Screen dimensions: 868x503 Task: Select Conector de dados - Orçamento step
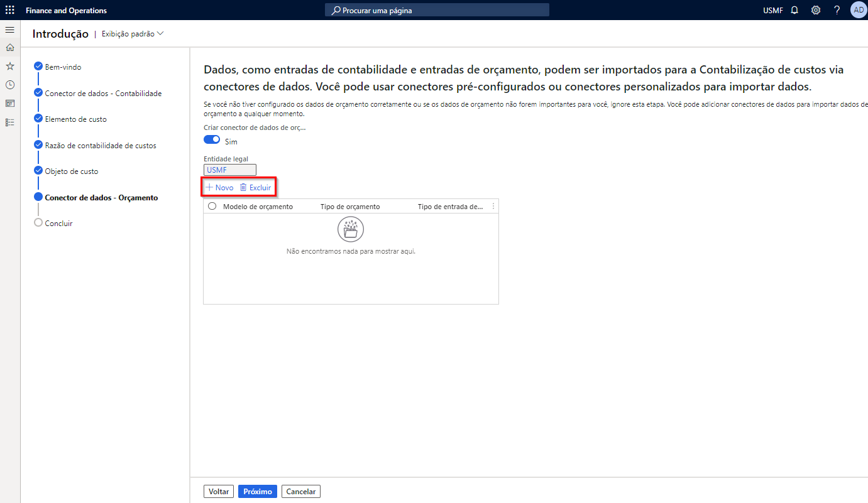pyautogui.click(x=101, y=197)
